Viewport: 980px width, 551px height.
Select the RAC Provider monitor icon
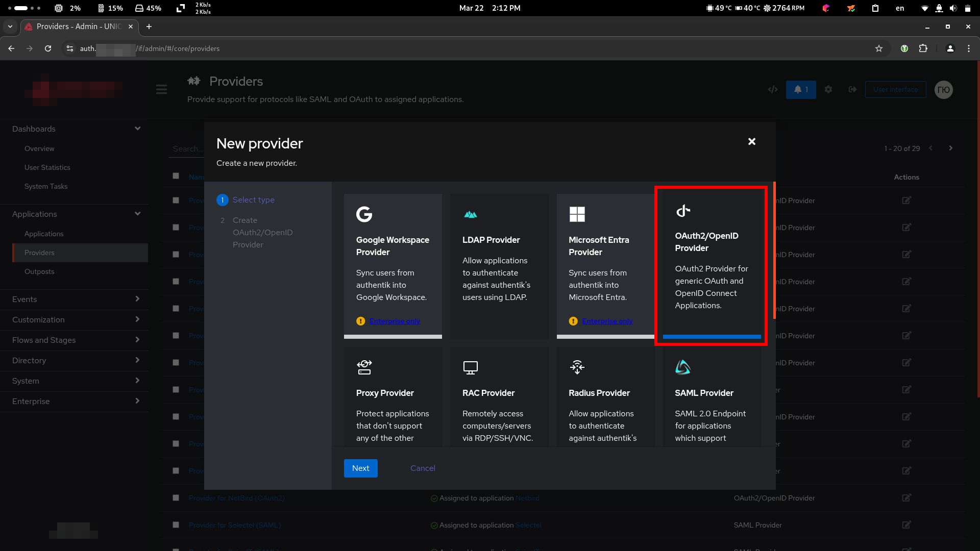[x=470, y=367]
